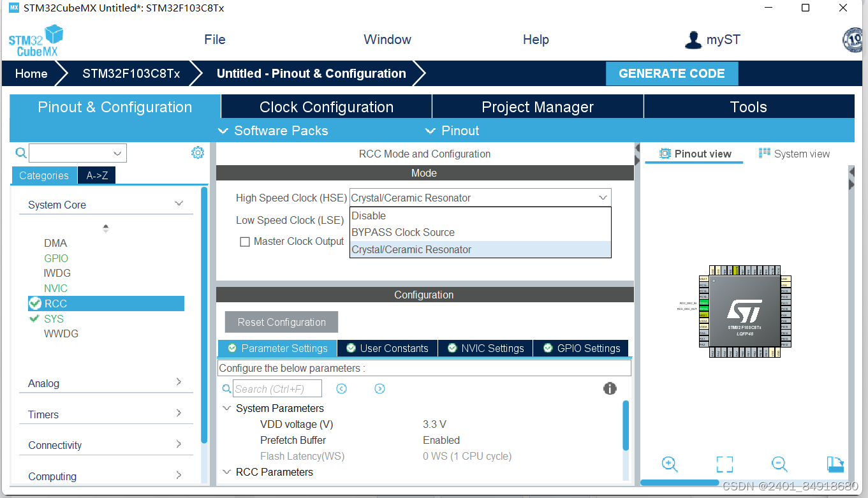Switch to Project Manager tab
Viewport: 868px width, 498px height.
[538, 107]
